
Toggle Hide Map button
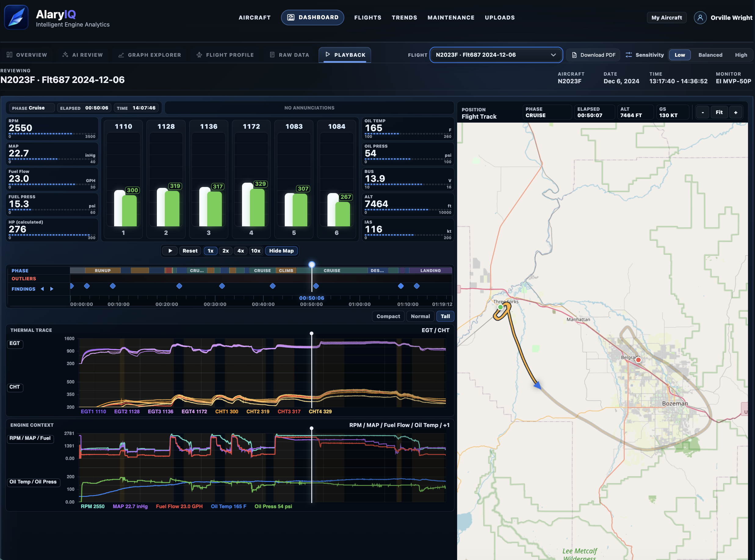[x=281, y=251]
